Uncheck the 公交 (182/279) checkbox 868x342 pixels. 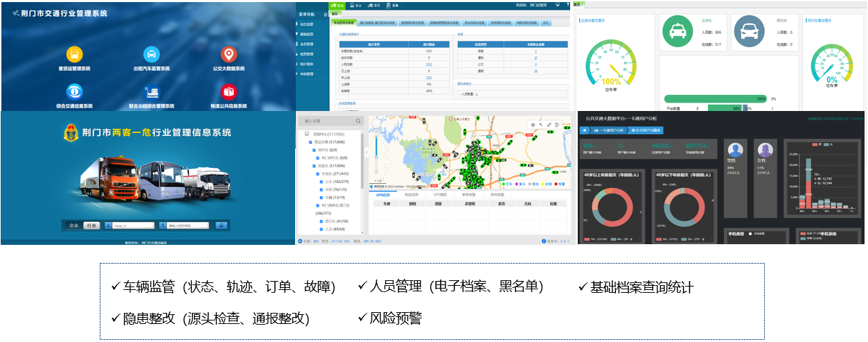tap(322, 181)
